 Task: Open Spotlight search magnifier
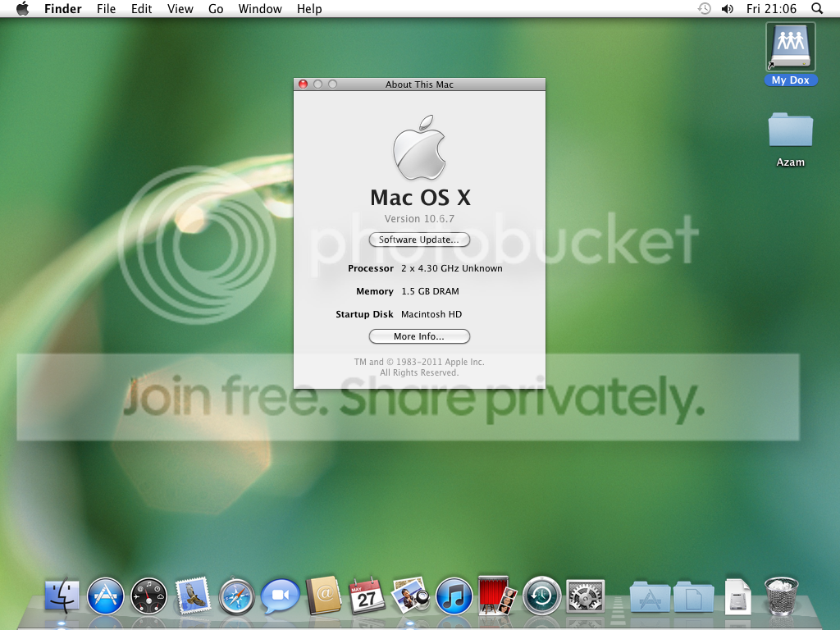(x=817, y=8)
